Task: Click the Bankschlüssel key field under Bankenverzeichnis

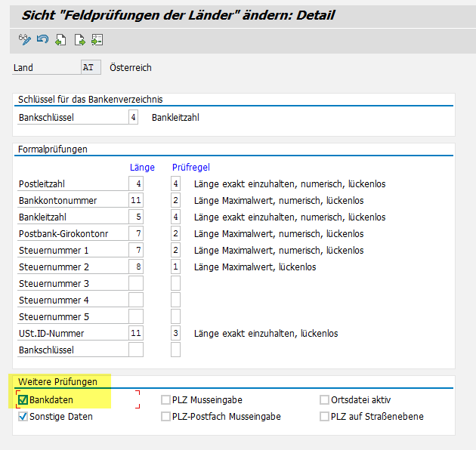Action: coord(134,118)
